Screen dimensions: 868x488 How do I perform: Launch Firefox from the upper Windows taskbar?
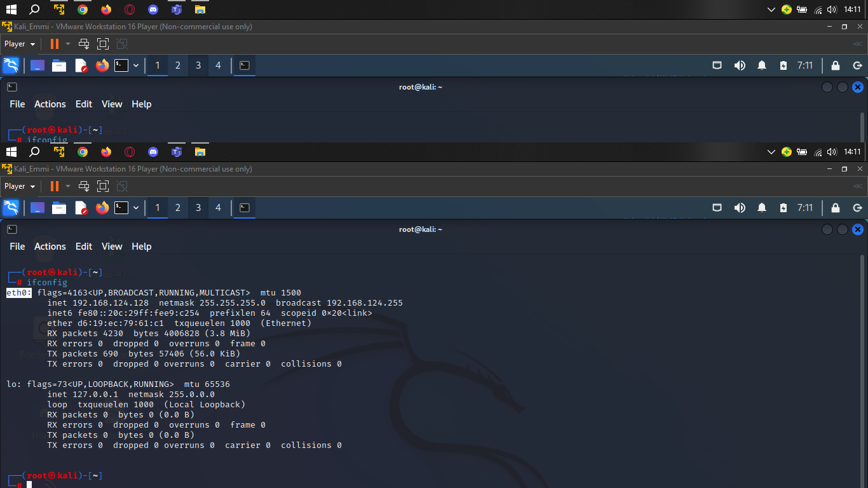[x=106, y=10]
